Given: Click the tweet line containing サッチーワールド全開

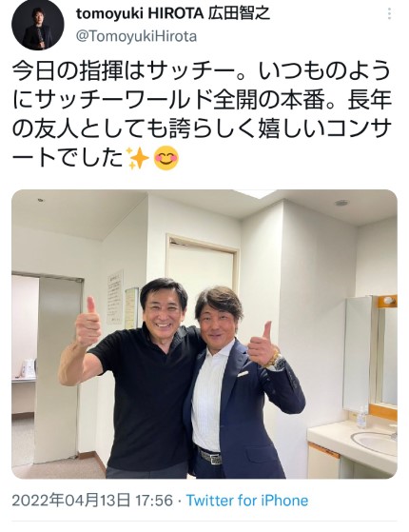Looking at the screenshot, I should pyautogui.click(x=203, y=101).
